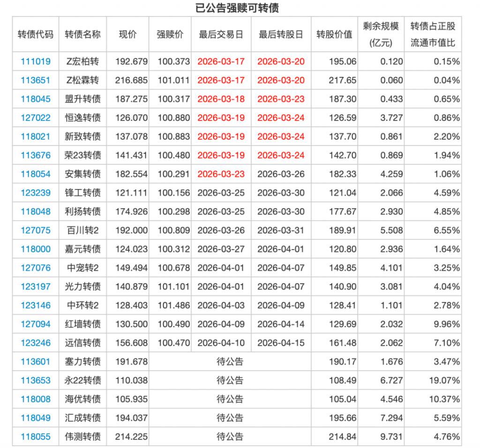The image size is (480, 448).
Task: Select bond name Z松霖转
Action: [x=82, y=80]
